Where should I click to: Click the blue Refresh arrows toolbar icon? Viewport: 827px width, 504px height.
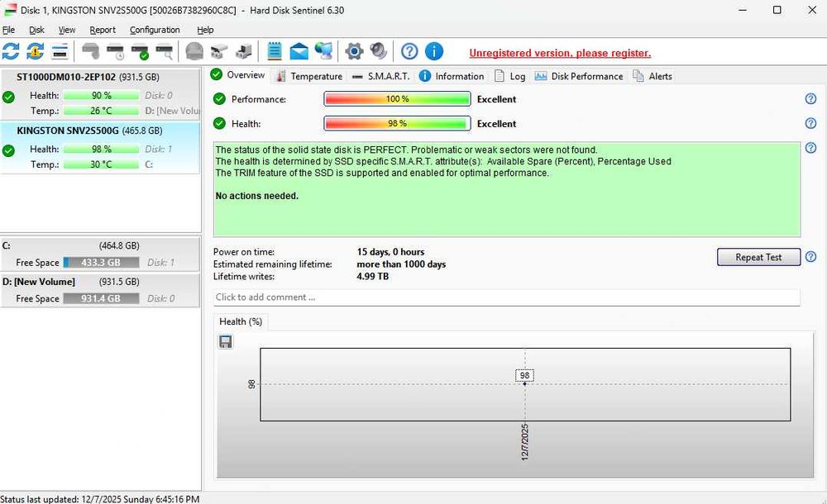11,51
